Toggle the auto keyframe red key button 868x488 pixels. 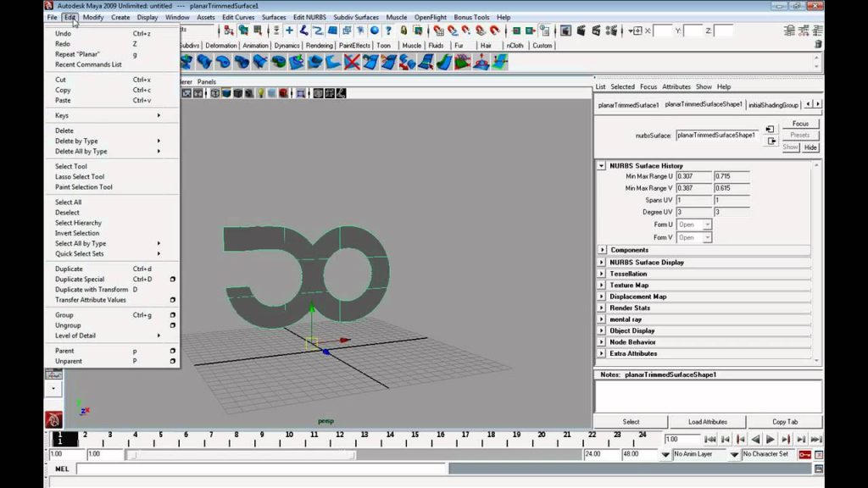click(x=805, y=454)
